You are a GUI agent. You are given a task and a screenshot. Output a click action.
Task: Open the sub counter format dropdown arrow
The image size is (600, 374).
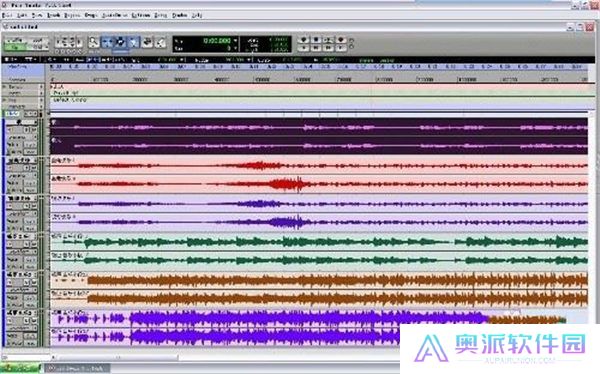click(235, 48)
